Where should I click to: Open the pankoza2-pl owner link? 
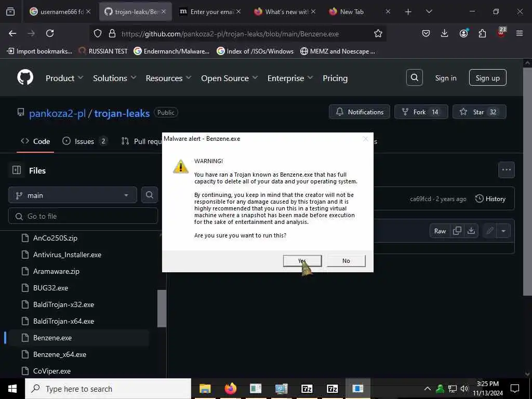57,113
